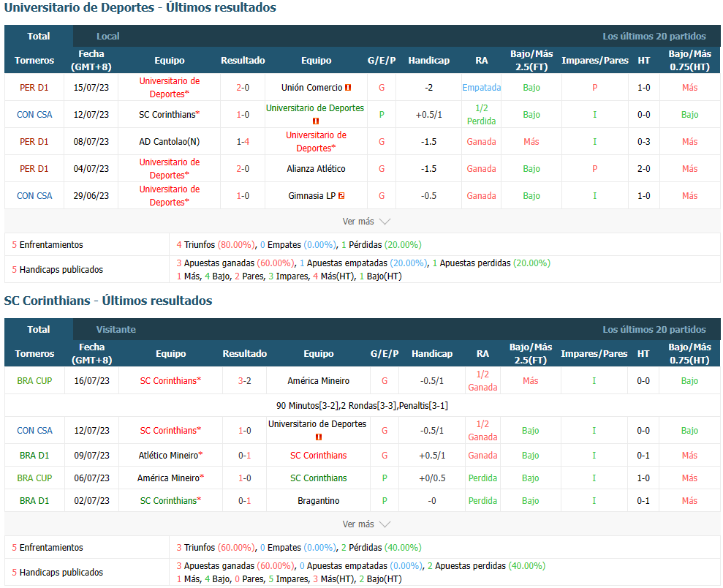Open Gimnasia LP team link
Screen dimensions: 723x588
(x=311, y=196)
